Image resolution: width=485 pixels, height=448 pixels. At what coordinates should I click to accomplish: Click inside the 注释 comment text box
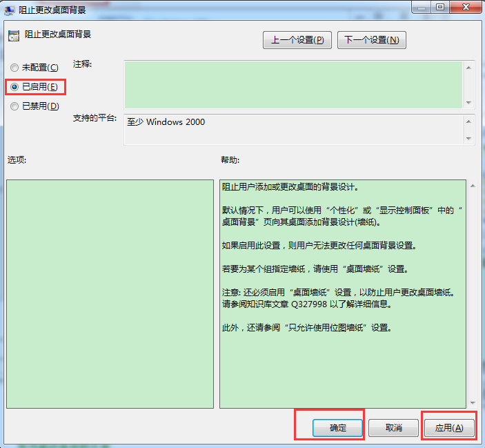293,84
